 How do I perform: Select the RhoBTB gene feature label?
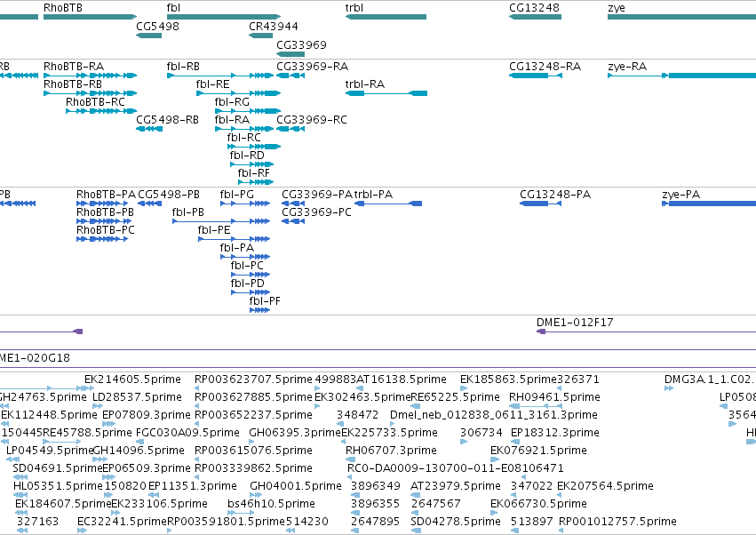tap(63, 8)
